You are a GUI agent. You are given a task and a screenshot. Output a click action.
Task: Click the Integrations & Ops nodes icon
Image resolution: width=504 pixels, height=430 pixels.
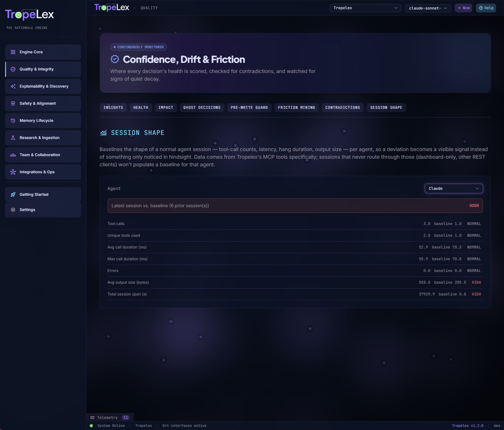(13, 172)
